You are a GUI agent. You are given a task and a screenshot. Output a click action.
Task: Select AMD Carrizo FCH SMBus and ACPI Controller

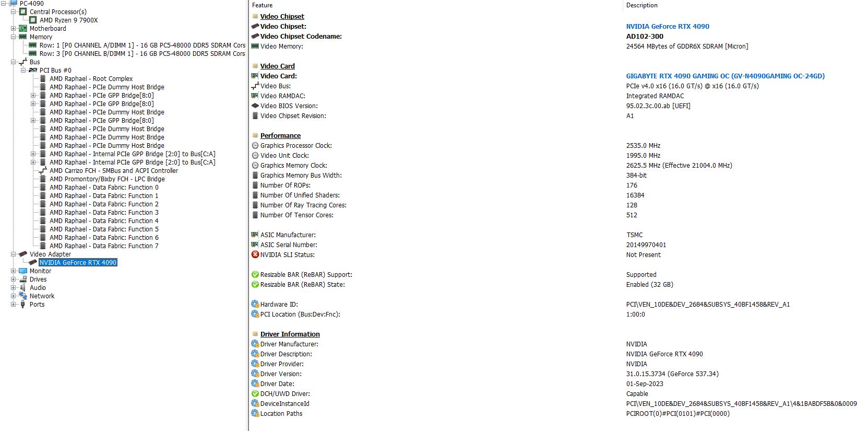(x=114, y=170)
